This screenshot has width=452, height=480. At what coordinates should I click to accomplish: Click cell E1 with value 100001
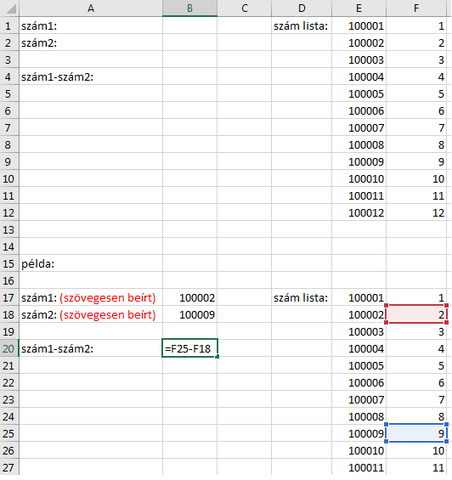pos(359,26)
